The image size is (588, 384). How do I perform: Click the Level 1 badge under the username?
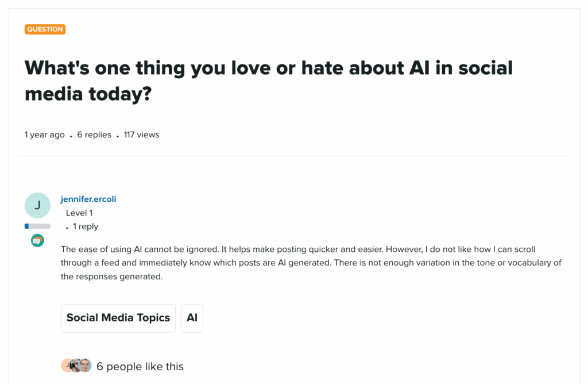click(x=79, y=213)
